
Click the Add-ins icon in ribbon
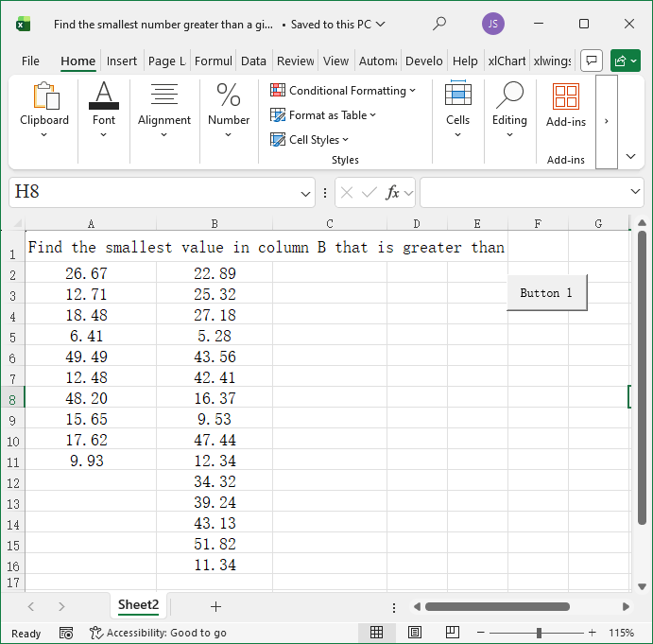(566, 96)
